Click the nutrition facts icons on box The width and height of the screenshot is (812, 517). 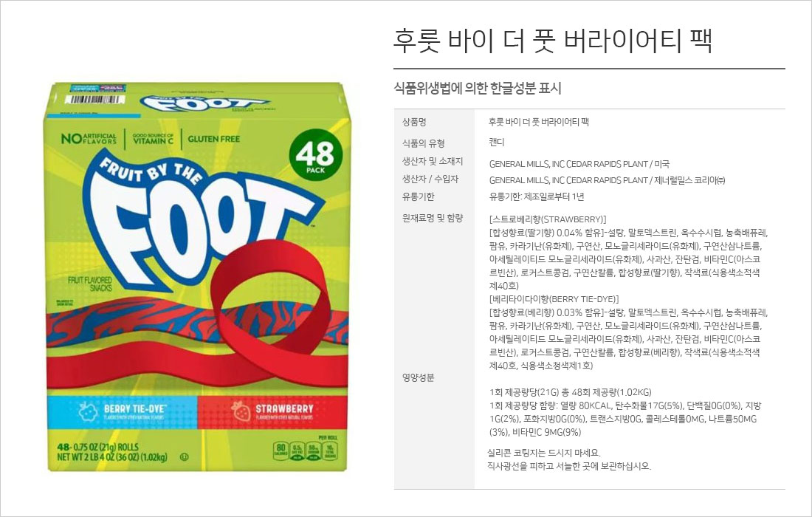coord(306,451)
